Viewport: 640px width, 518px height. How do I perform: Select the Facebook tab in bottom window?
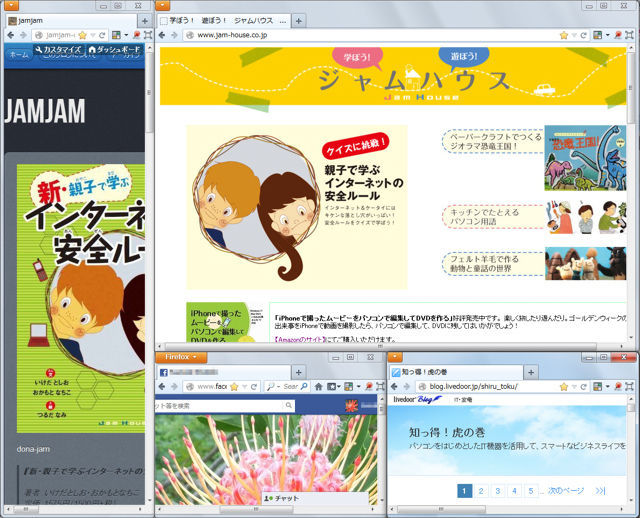click(224, 372)
